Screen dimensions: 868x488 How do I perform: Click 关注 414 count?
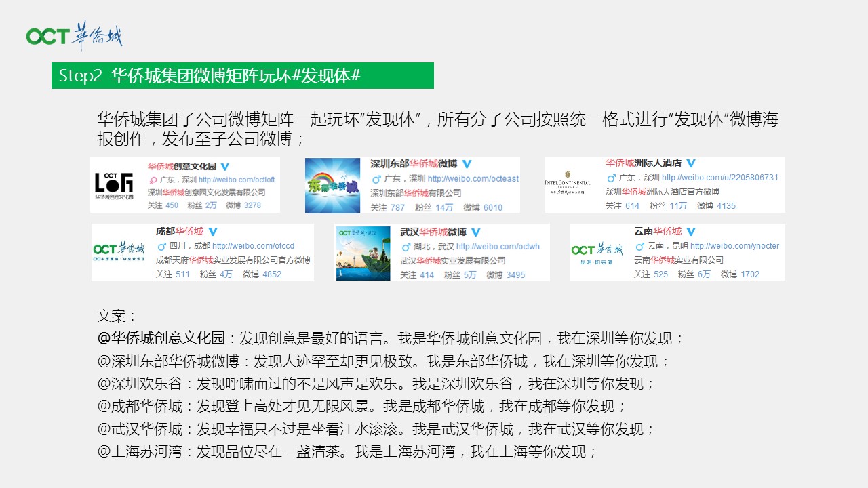click(x=417, y=275)
